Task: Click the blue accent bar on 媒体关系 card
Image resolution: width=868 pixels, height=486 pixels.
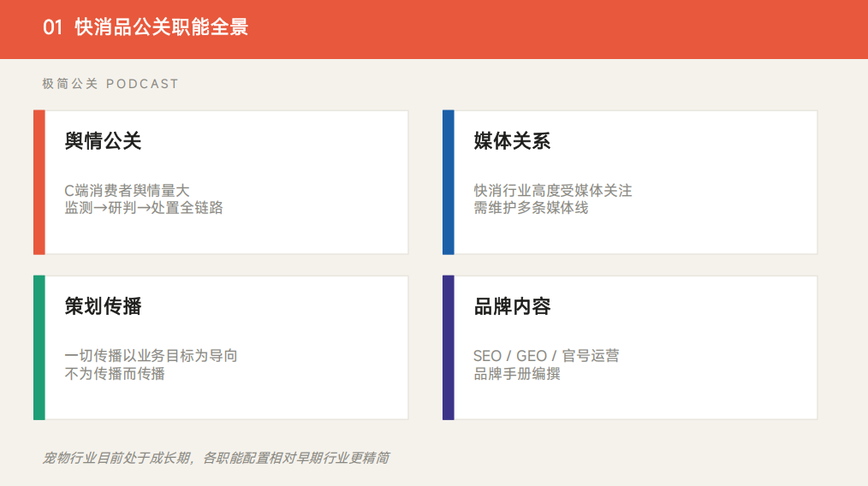Action: pos(448,182)
